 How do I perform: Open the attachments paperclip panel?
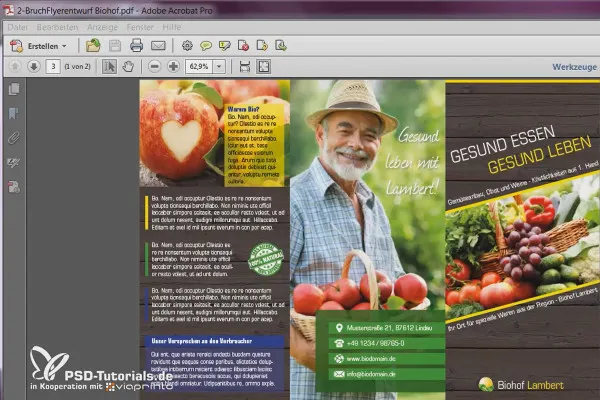tap(13, 138)
